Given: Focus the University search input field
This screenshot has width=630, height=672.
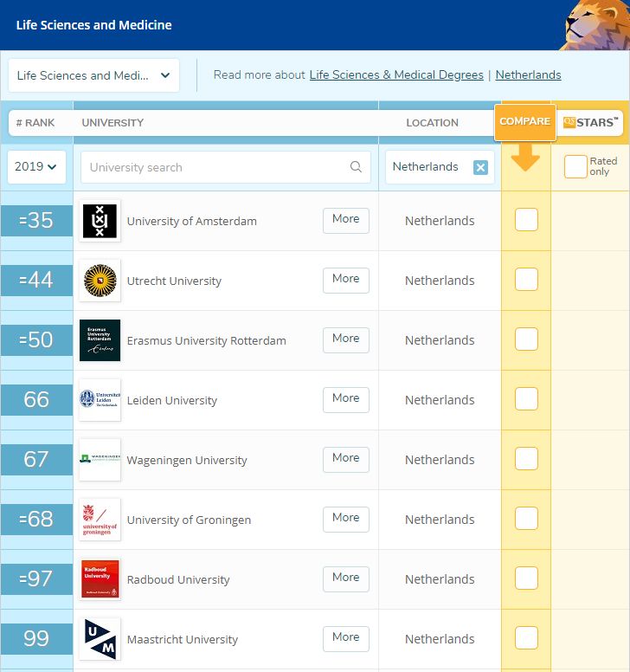Looking at the screenshot, I should 226,167.
